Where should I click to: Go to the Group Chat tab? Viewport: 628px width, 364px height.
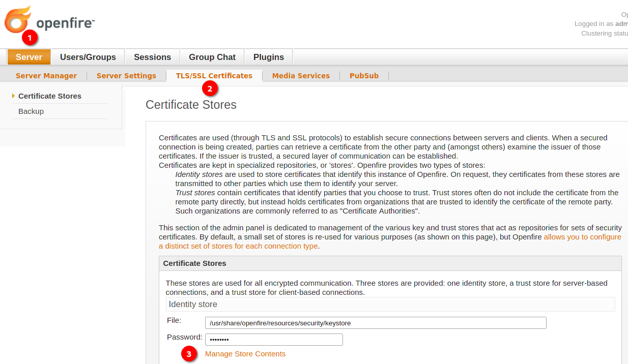tap(212, 57)
